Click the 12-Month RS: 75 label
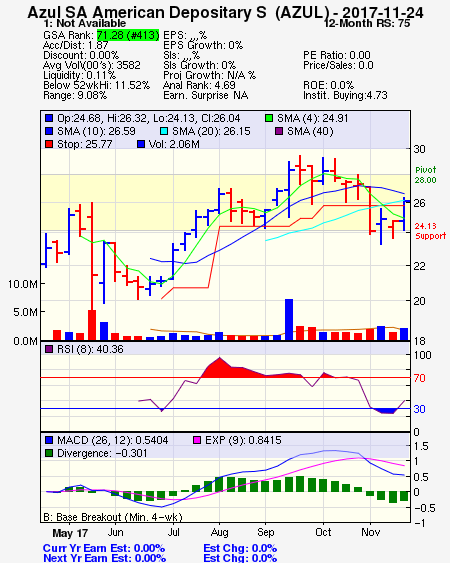This screenshot has height=563, width=450. pyautogui.click(x=367, y=23)
